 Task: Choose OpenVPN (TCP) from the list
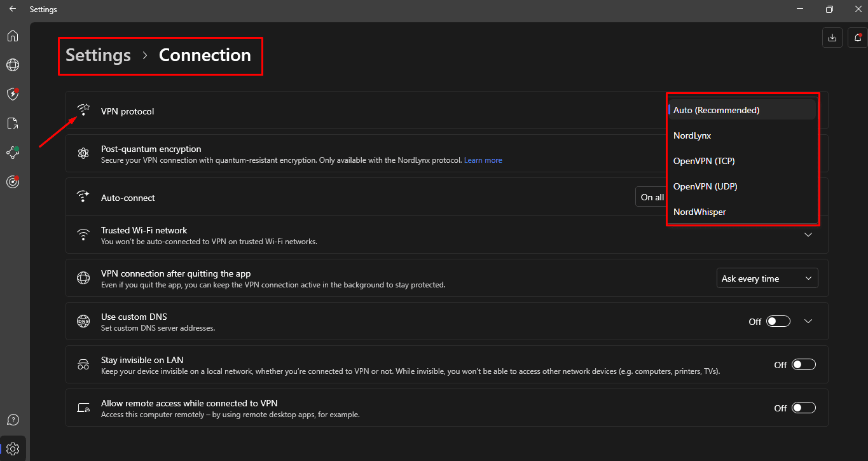point(742,161)
